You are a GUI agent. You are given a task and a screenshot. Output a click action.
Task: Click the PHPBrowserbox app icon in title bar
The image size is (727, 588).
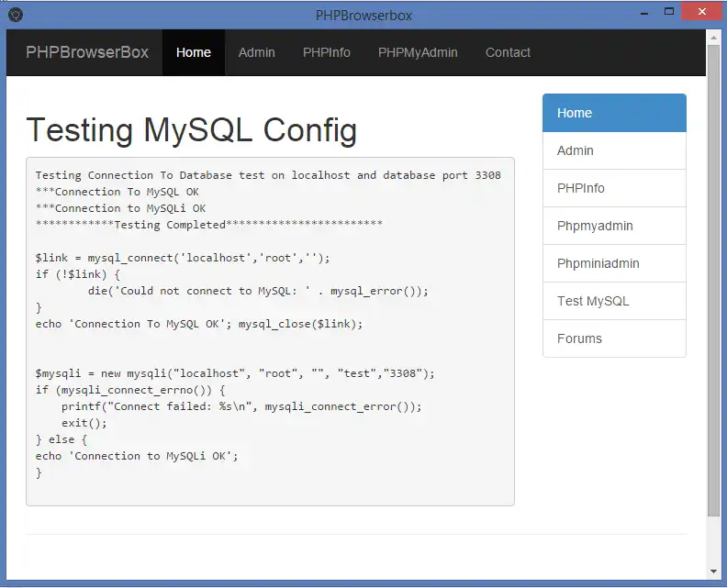16,15
